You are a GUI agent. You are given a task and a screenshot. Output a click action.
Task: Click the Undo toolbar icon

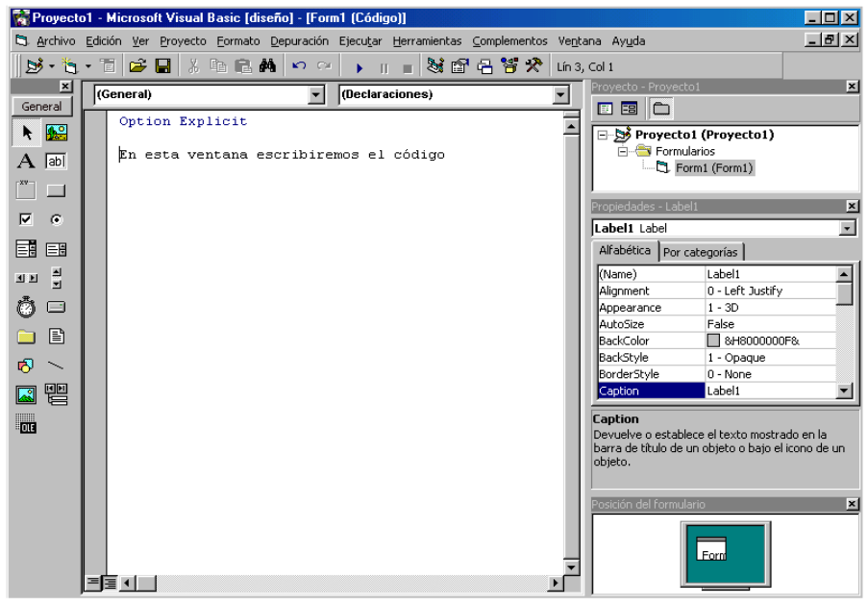pos(299,66)
